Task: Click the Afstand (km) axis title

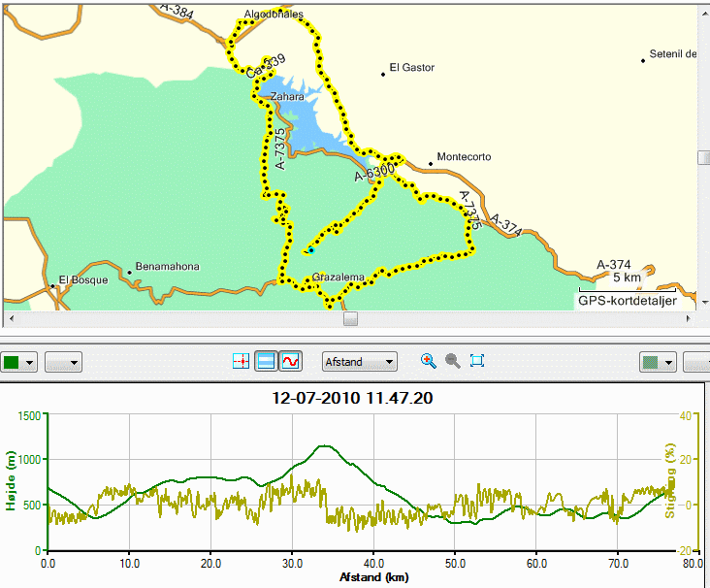Action: click(x=374, y=577)
